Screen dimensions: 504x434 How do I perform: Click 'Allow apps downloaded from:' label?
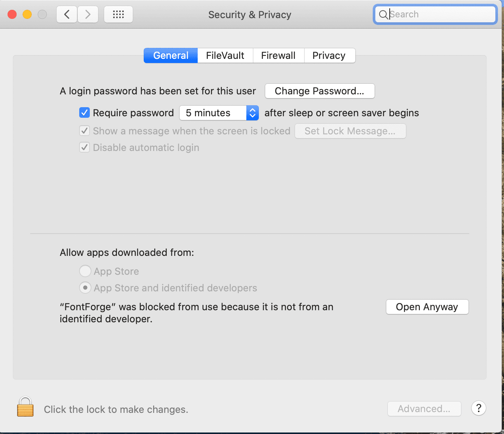127,252
